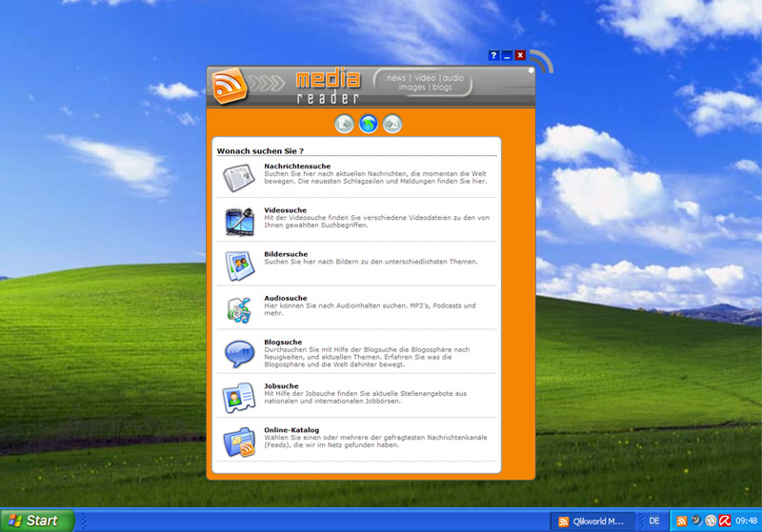Viewport: 762px width, 532px height.
Task: Open the Jobsuche briefcase icon
Action: pos(238,397)
